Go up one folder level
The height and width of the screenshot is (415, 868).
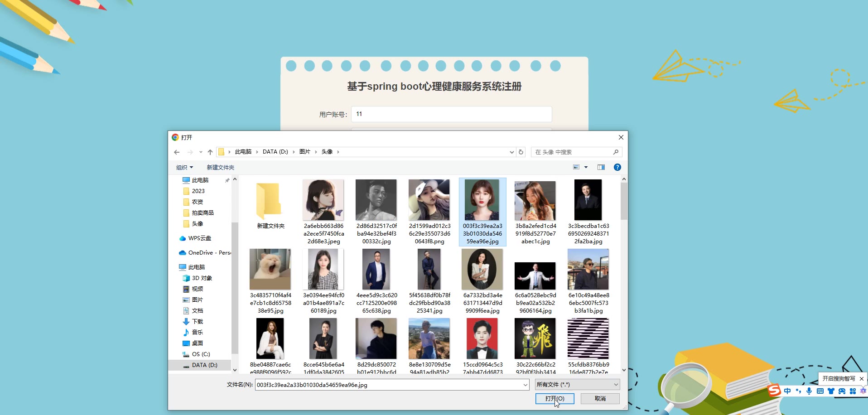click(210, 152)
